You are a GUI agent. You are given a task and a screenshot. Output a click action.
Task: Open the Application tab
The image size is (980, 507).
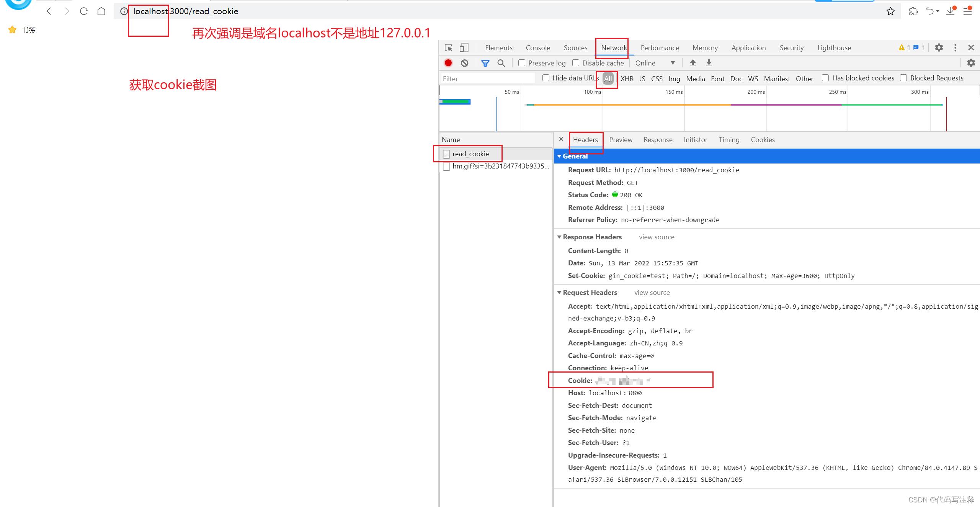(x=748, y=48)
